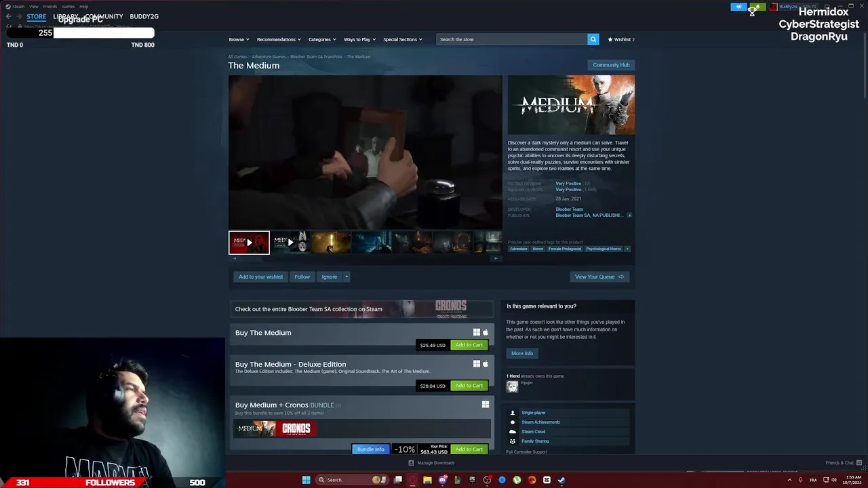Click the More Info button
868x488 pixels.
522,353
